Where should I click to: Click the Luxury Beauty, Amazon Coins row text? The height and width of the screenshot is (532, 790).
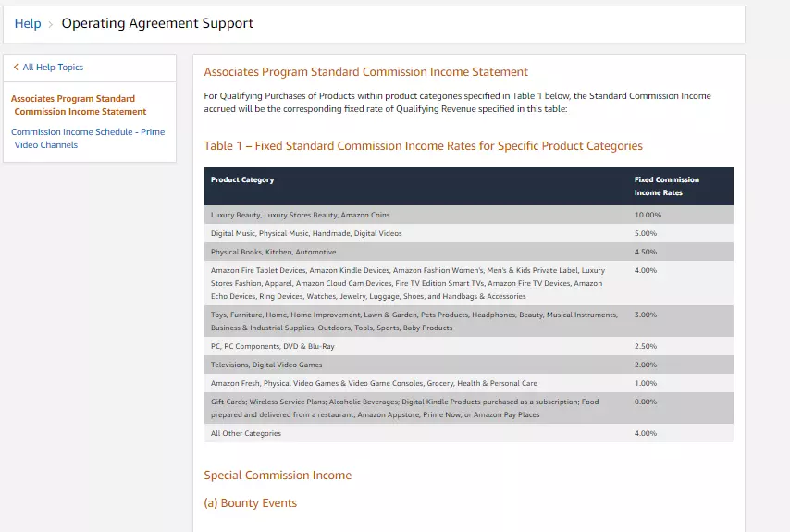[301, 215]
